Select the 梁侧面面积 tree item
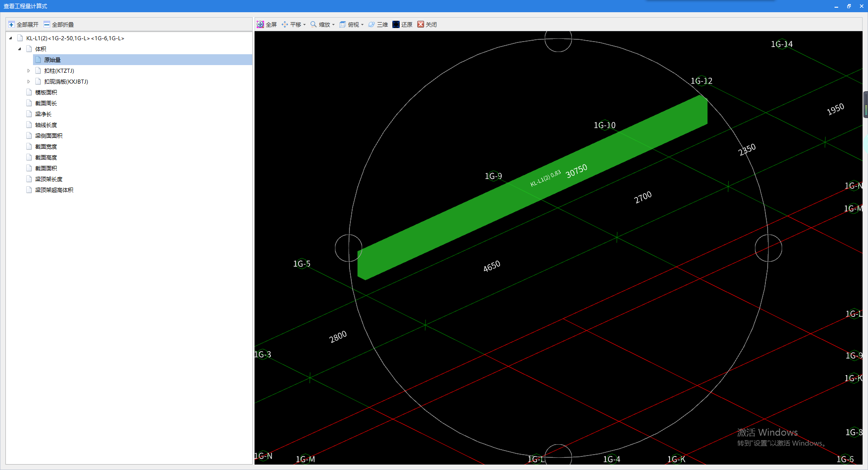Screen dimensions: 868x470 click(x=49, y=136)
